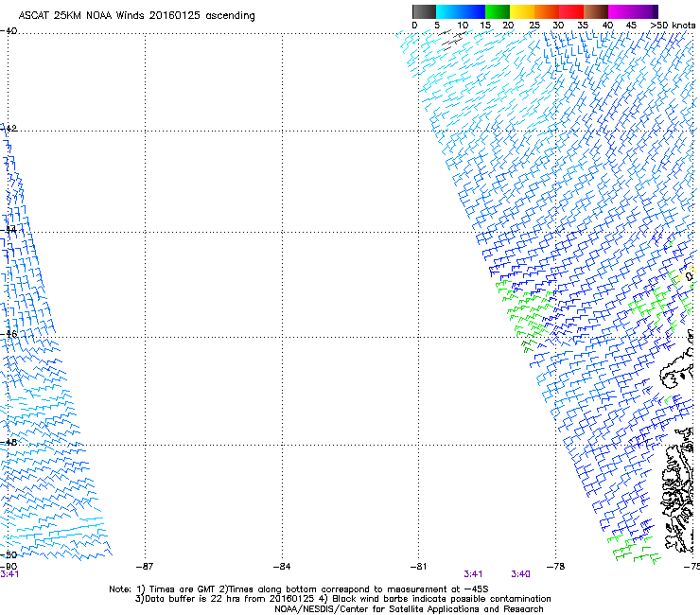Click the -78 longitude axis label

555,567
